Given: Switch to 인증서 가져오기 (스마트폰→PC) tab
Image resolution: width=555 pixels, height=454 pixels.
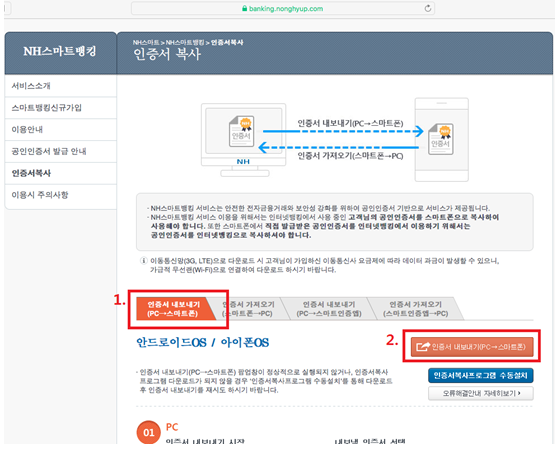Looking at the screenshot, I should 248,309.
